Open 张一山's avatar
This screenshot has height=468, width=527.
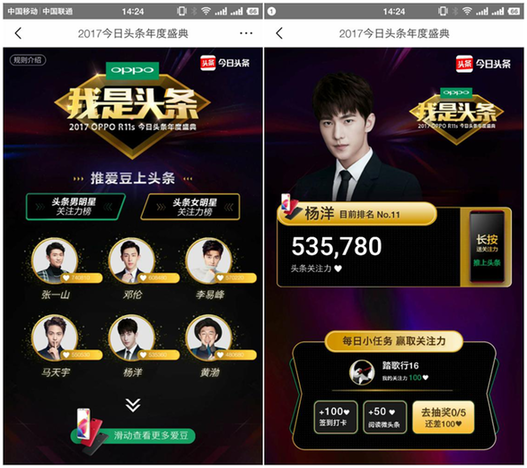(x=54, y=260)
